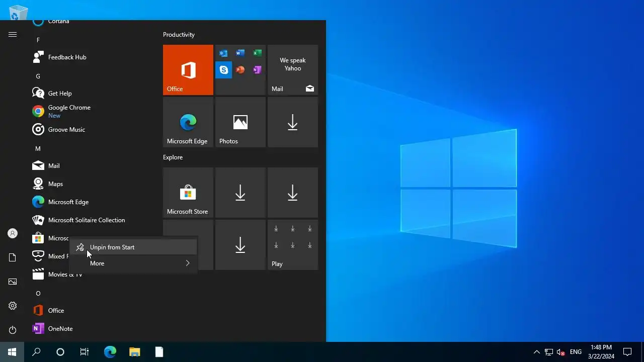
Task: Click the download tile right of Microsoft Store
Action: pos(240,193)
